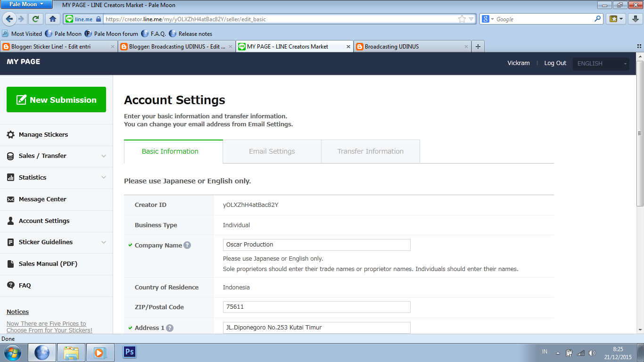Click the IN language indicator in taskbar

[x=545, y=352]
